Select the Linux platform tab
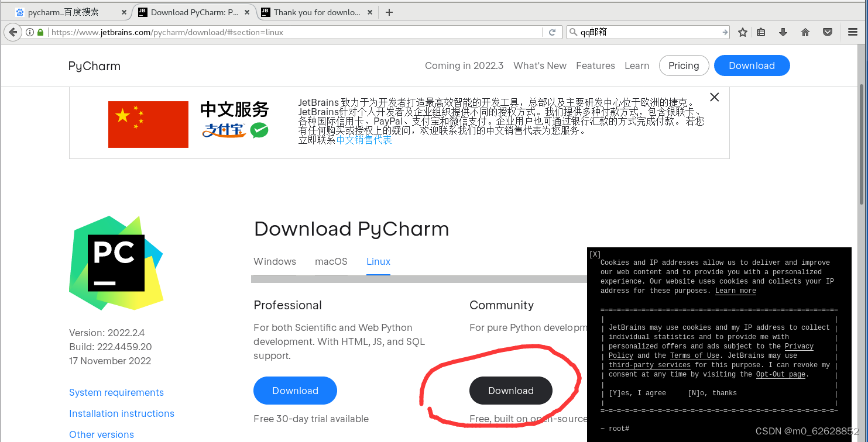868x442 pixels. pos(378,261)
